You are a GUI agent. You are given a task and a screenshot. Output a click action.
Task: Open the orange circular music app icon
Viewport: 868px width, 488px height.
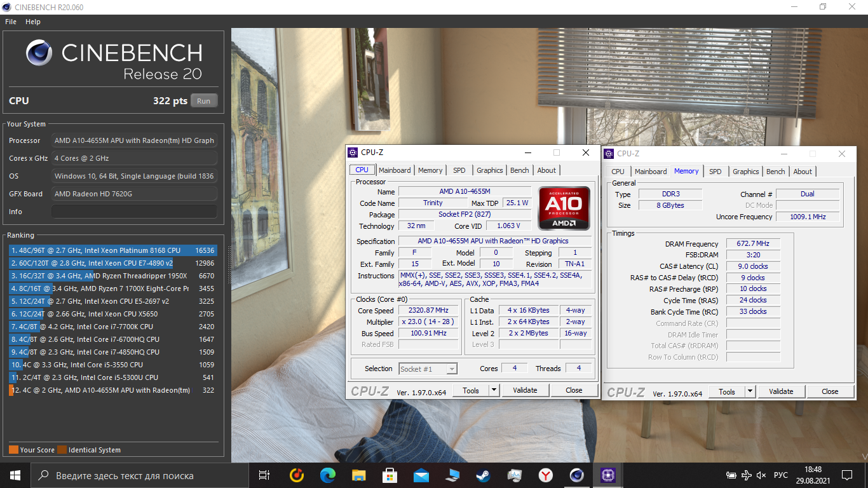297,475
